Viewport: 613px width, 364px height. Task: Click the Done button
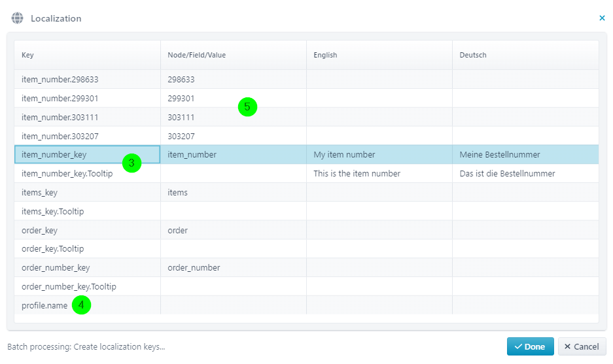[x=530, y=346]
